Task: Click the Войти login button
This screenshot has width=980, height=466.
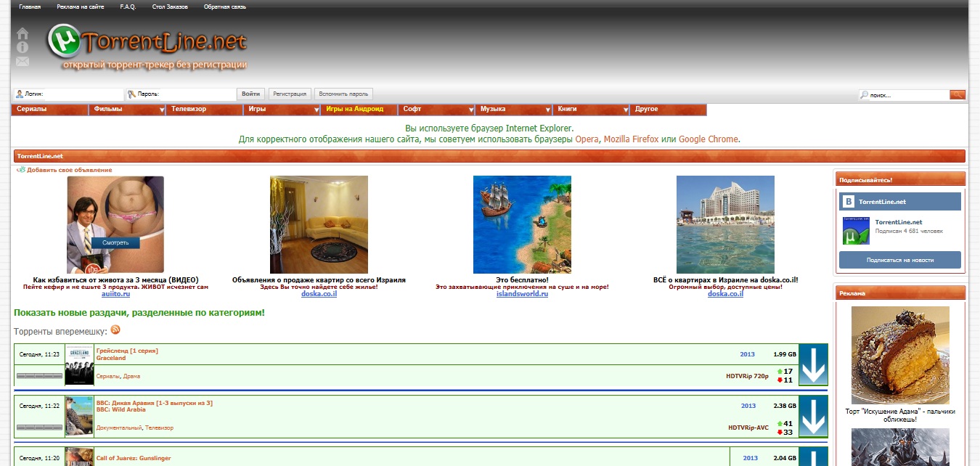Action: [x=251, y=94]
